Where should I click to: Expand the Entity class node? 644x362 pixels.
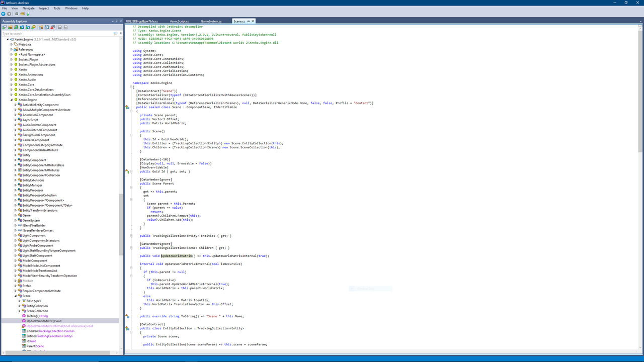coord(16,155)
